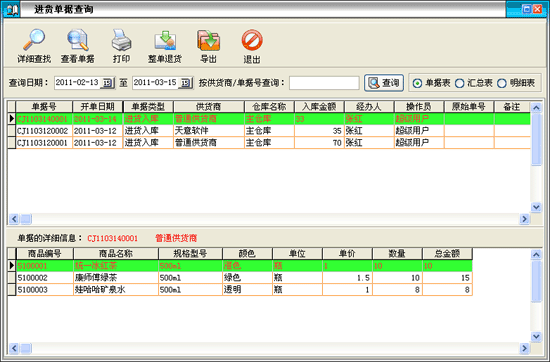
Task: Click the 供货商 column header
Action: click(x=209, y=107)
